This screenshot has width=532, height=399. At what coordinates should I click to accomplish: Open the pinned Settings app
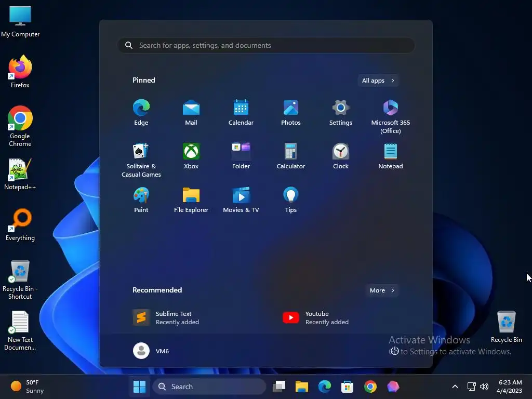(341, 113)
